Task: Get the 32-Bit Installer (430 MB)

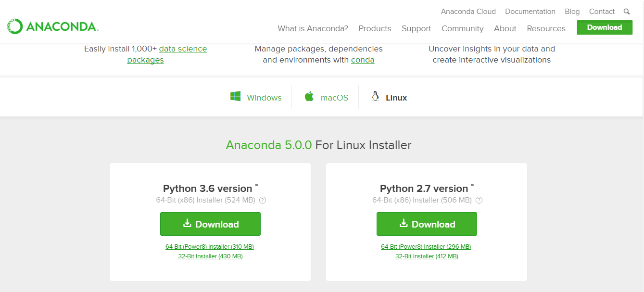Action: [210, 256]
